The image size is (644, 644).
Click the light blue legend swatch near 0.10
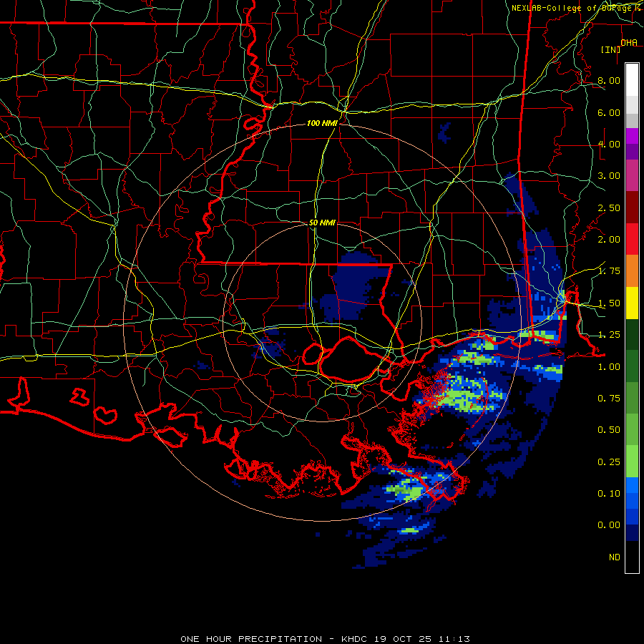click(632, 485)
